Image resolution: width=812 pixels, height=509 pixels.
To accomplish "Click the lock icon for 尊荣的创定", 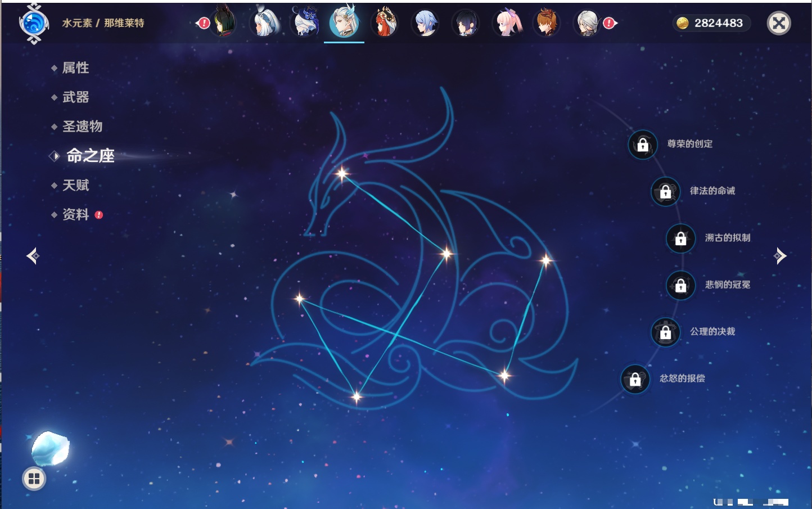I will (x=643, y=145).
